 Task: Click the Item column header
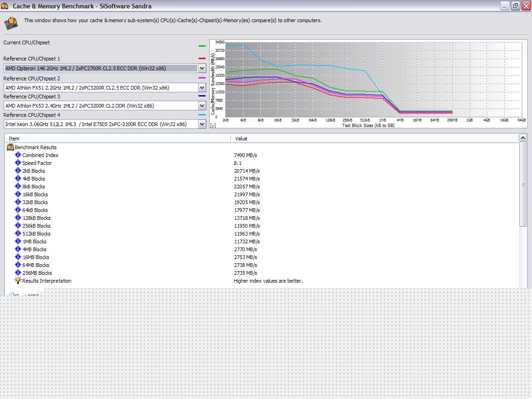point(118,139)
